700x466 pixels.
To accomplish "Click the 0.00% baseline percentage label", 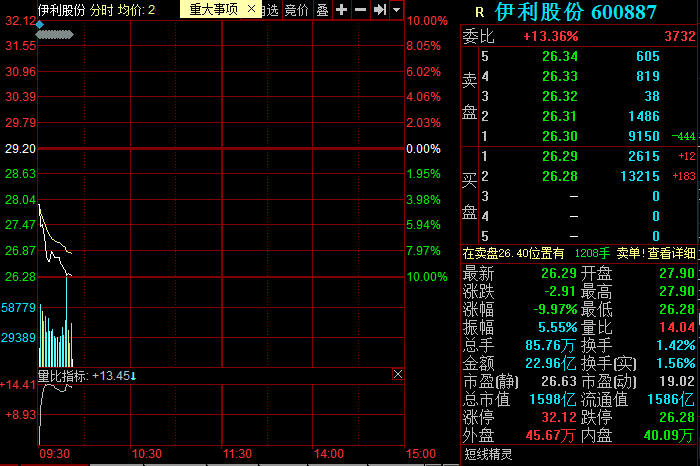I will pyautogui.click(x=423, y=149).
